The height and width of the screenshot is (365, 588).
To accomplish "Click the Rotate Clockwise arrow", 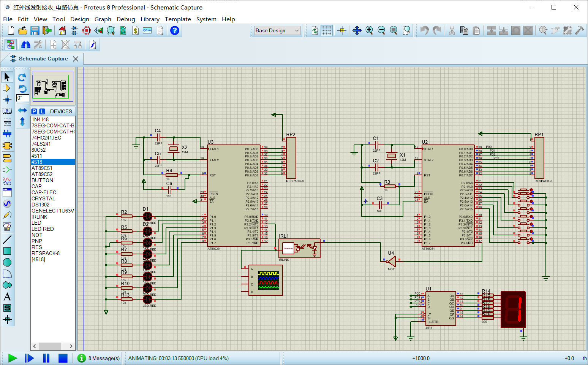I will tap(22, 77).
